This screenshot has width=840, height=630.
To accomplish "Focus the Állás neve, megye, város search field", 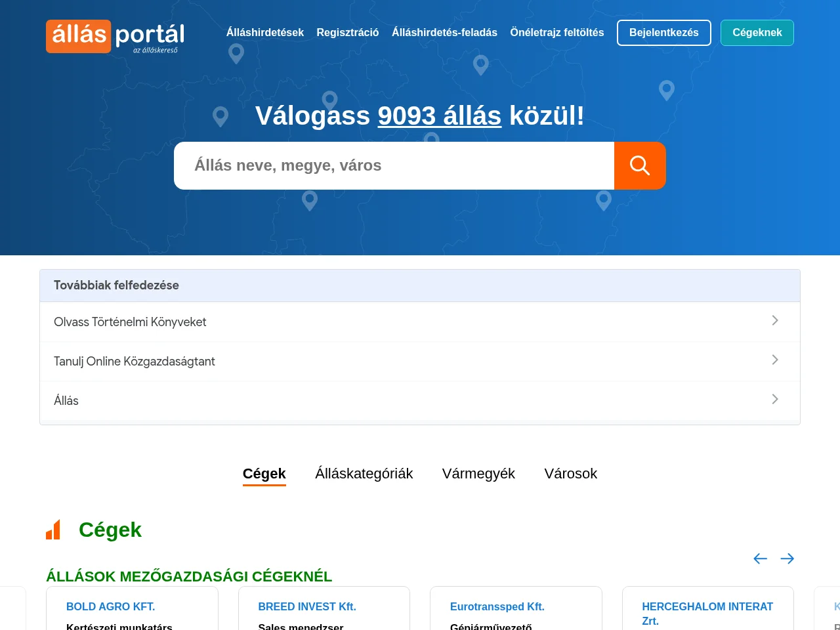I will (x=394, y=165).
